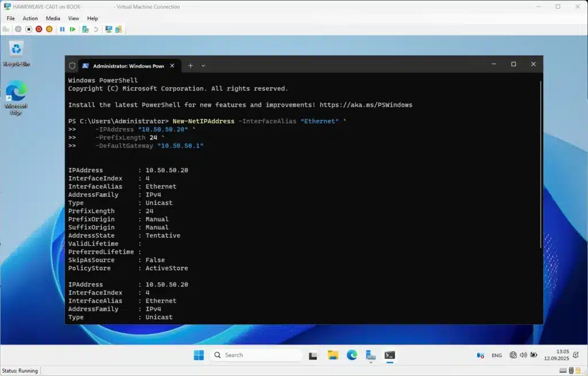
Task: Click the Enhanced Session toolbar icon
Action: pyautogui.click(x=108, y=29)
